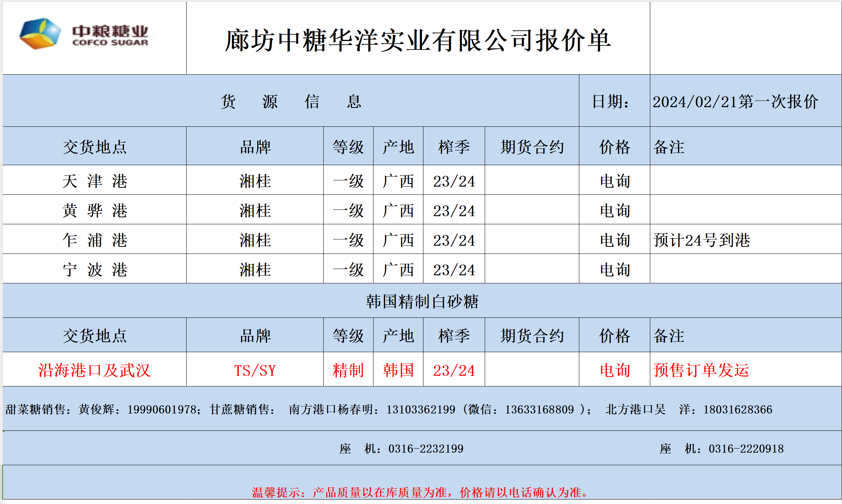Click the COFCO Sugar logo image
This screenshot has width=842, height=504.
point(84,35)
